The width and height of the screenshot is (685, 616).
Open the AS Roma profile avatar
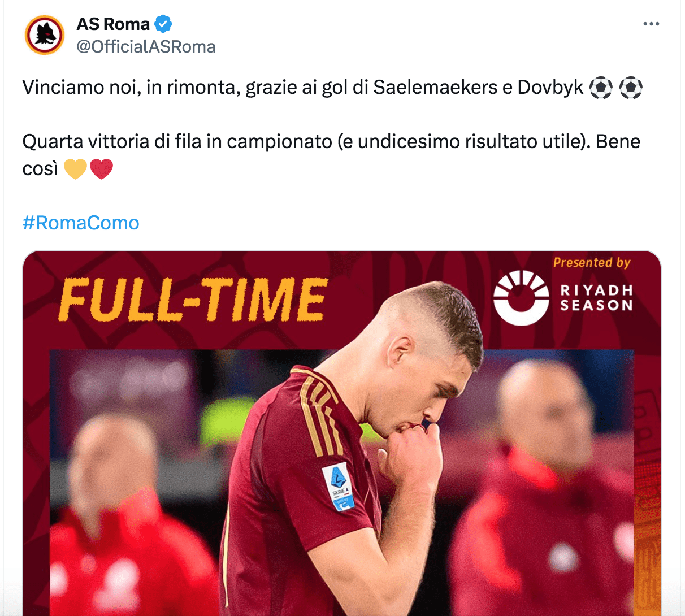[45, 35]
